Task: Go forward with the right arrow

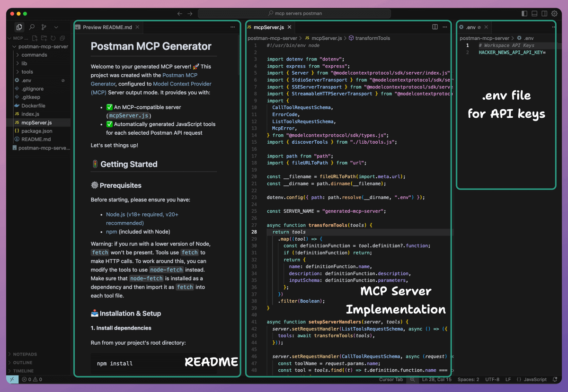Action: tap(190, 14)
